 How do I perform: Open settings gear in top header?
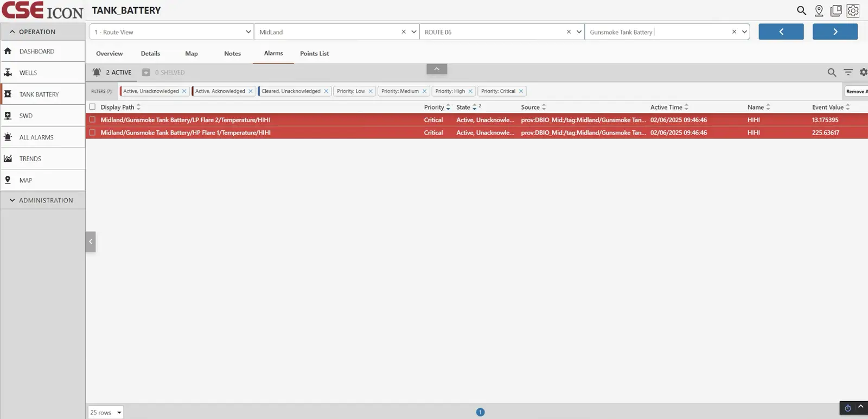(x=853, y=10)
